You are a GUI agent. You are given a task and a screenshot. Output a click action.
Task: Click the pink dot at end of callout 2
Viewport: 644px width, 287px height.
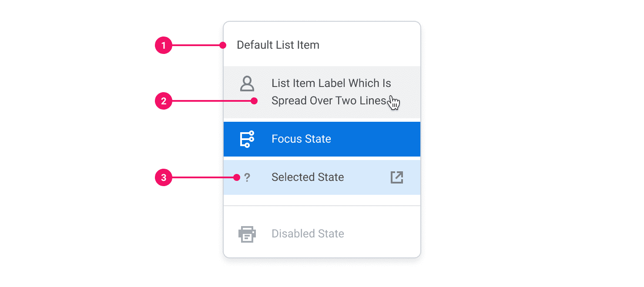coord(255,101)
